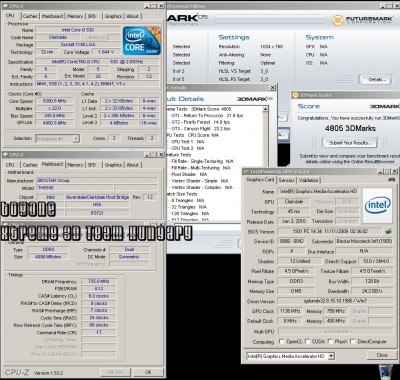Open Graphics tab in CPU-Z Processor window

click(113, 16)
